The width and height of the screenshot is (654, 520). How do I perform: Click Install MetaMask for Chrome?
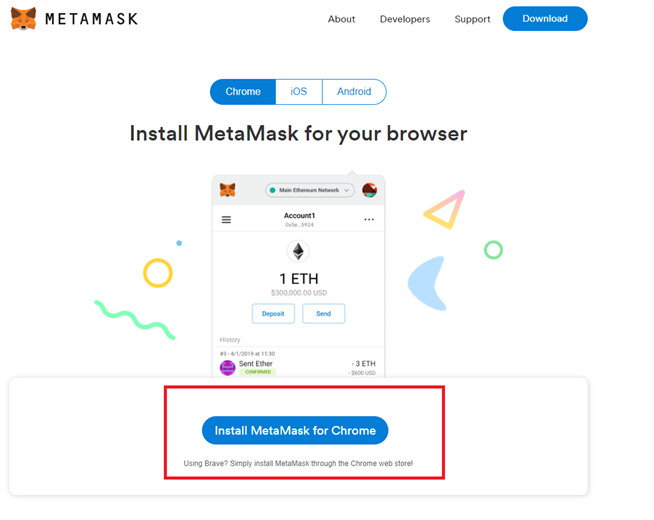295,431
